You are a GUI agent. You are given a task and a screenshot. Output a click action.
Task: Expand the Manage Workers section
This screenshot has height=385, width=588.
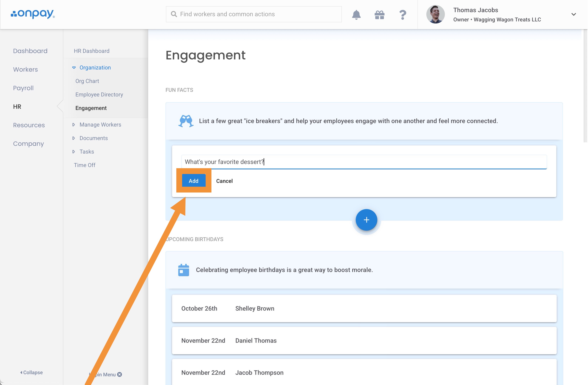coord(74,125)
